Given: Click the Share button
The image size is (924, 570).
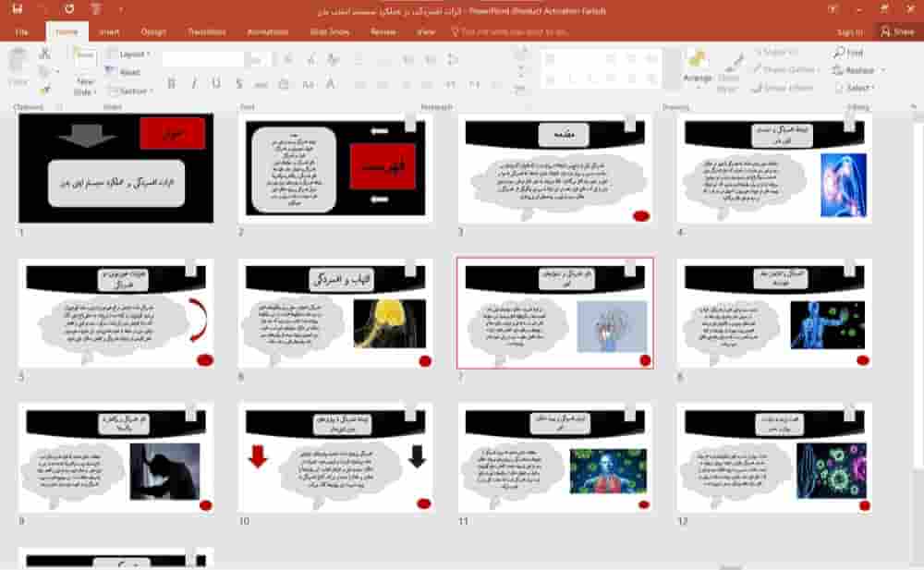Looking at the screenshot, I should tap(896, 31).
